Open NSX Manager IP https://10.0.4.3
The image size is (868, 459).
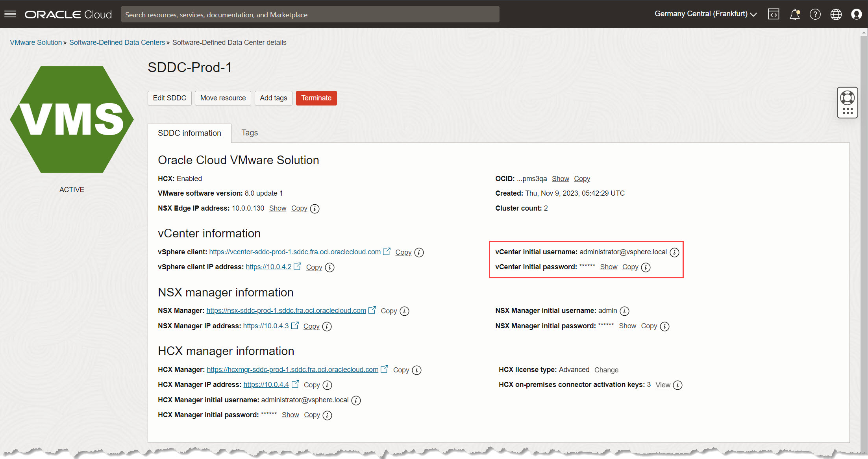266,326
